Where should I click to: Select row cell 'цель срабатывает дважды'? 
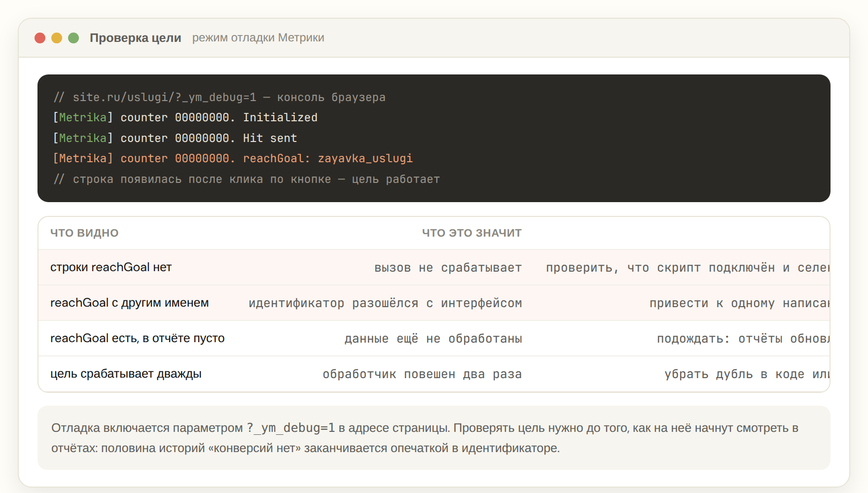click(x=126, y=374)
